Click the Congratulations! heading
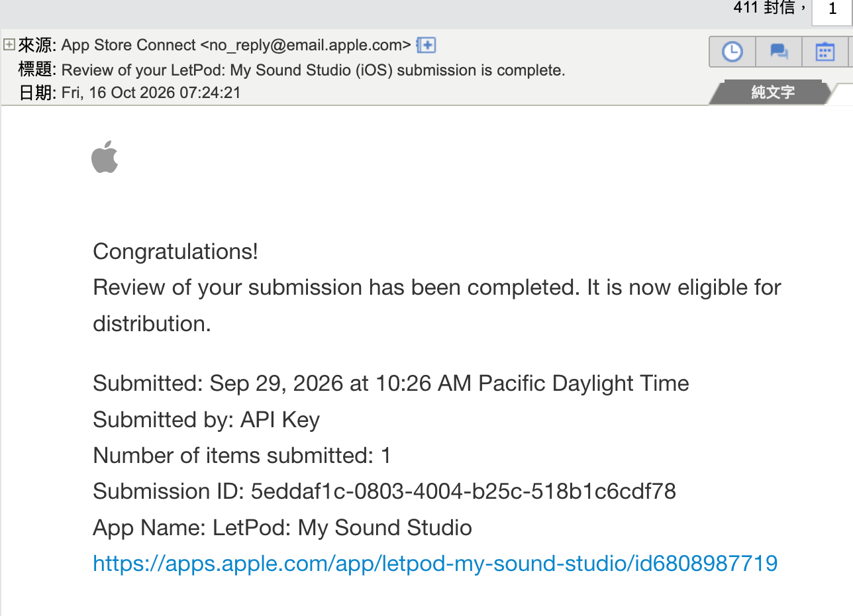This screenshot has height=616, width=853. pos(176,252)
